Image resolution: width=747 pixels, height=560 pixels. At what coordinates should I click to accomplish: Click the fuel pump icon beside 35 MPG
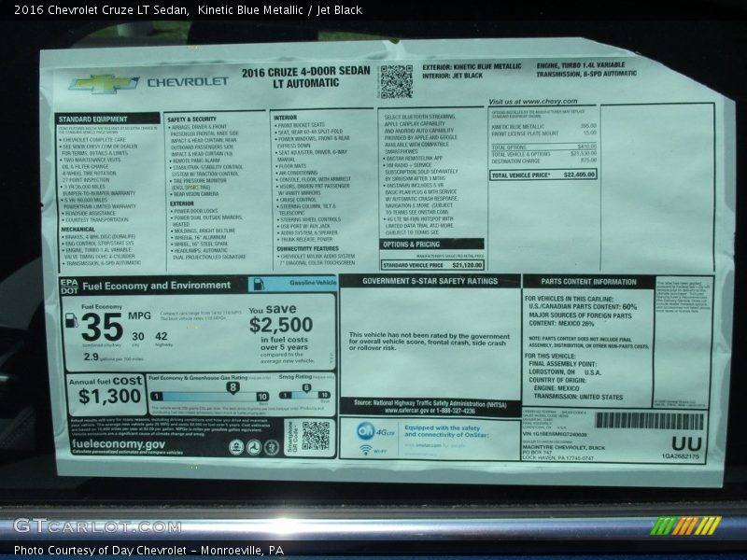point(71,321)
